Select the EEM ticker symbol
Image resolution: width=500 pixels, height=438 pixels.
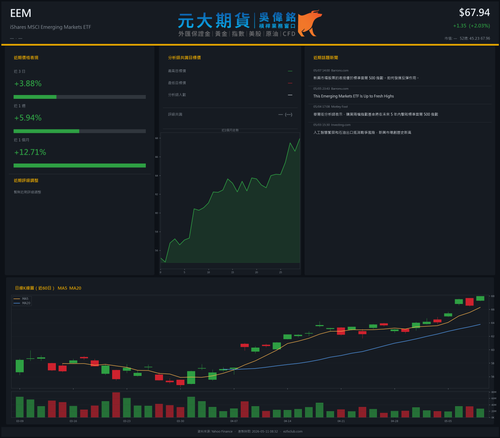point(21,13)
